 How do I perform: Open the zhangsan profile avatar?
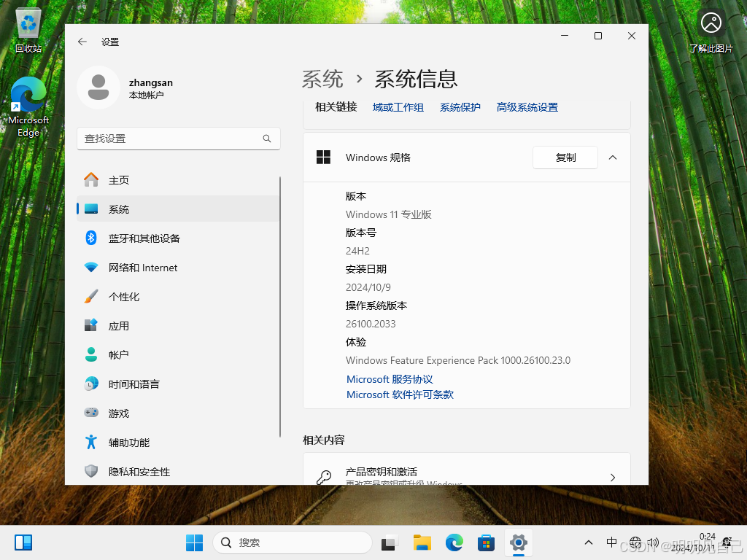coord(98,87)
